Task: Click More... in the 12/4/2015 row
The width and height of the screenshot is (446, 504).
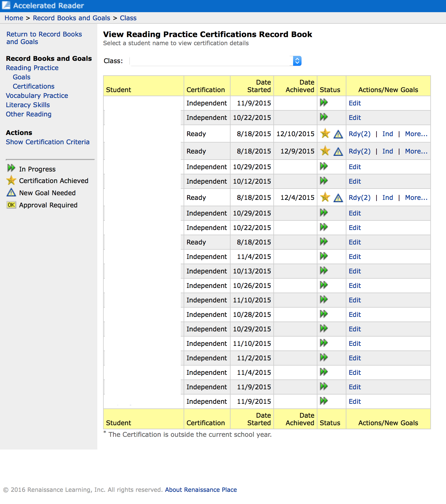Action: tap(416, 198)
